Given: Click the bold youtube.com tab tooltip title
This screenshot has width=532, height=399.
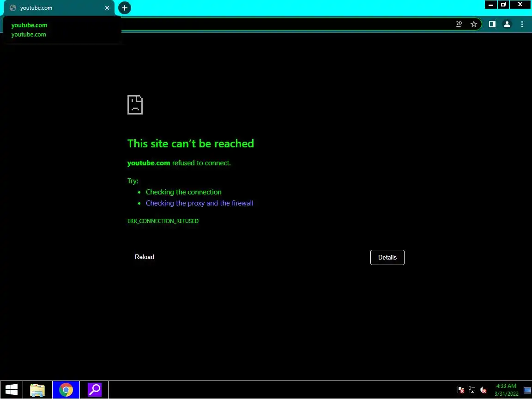Looking at the screenshot, I should tap(30, 25).
